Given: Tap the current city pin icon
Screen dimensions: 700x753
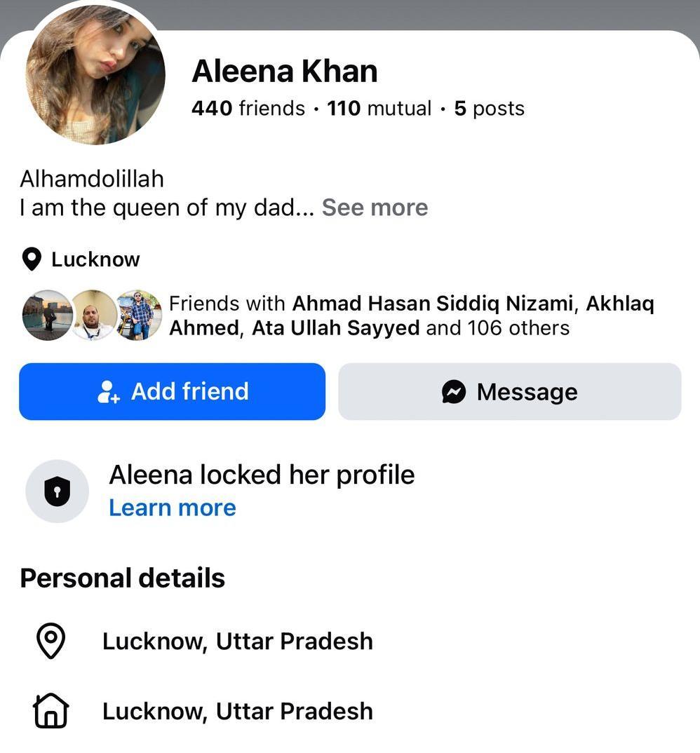Looking at the screenshot, I should pos(51,641).
